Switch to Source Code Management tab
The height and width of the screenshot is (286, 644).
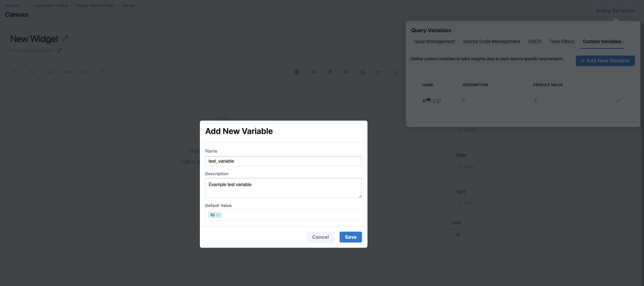[x=491, y=41]
